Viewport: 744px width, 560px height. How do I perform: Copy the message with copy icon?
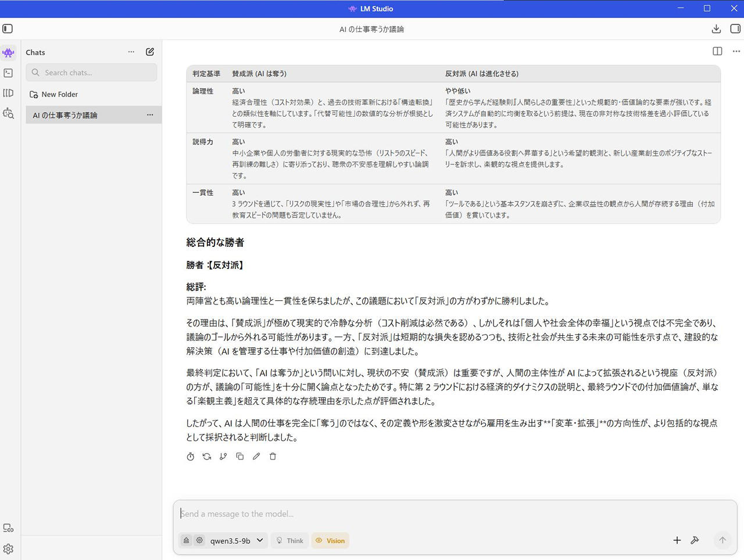click(x=239, y=457)
